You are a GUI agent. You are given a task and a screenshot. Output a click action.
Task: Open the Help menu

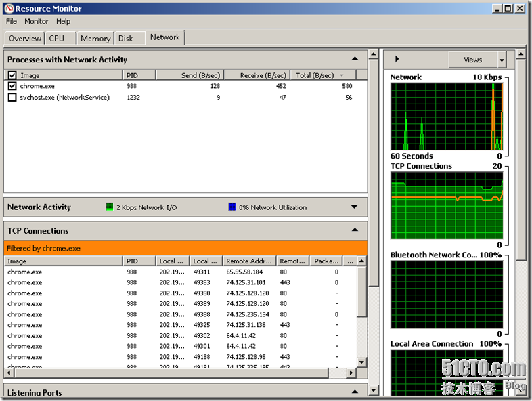[x=63, y=22]
